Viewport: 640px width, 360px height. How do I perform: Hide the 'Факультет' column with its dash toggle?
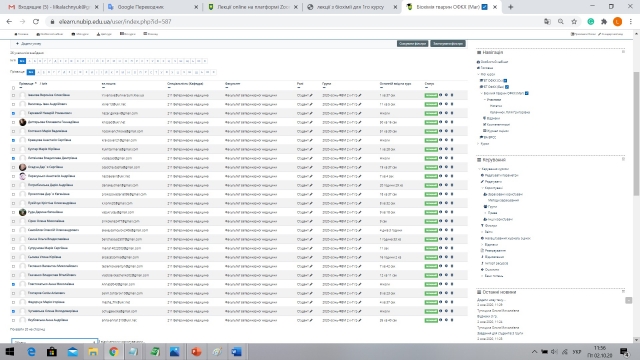(227, 87)
